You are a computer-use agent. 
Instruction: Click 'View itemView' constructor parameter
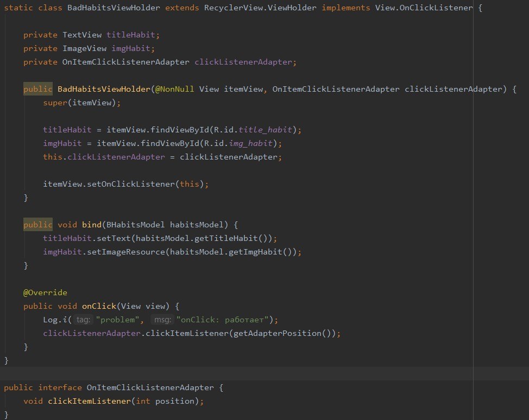coord(231,89)
